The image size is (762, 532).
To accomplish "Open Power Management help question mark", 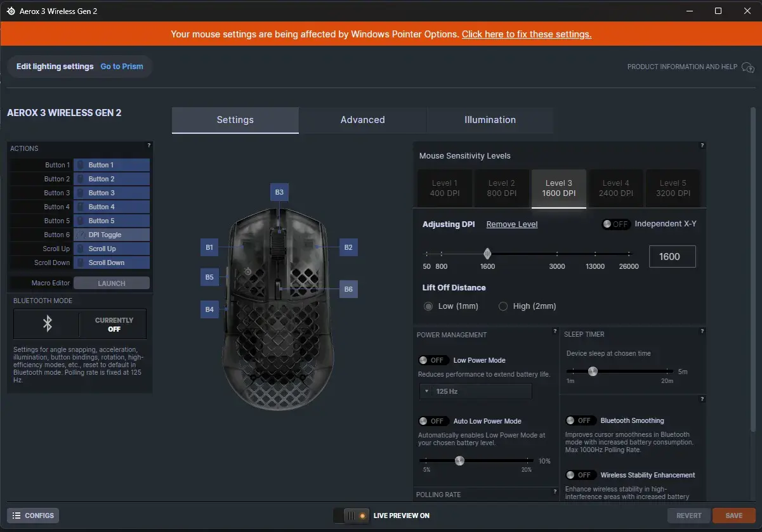I will pos(555,331).
